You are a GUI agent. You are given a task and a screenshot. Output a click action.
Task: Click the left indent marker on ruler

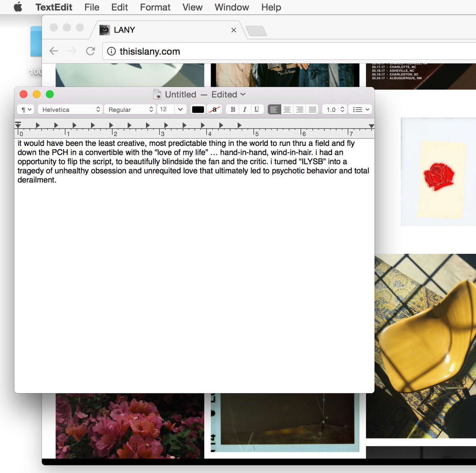click(x=18, y=125)
